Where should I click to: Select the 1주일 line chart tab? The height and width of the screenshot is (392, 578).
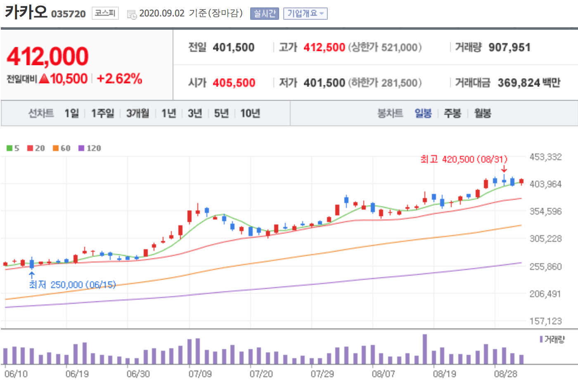point(102,113)
